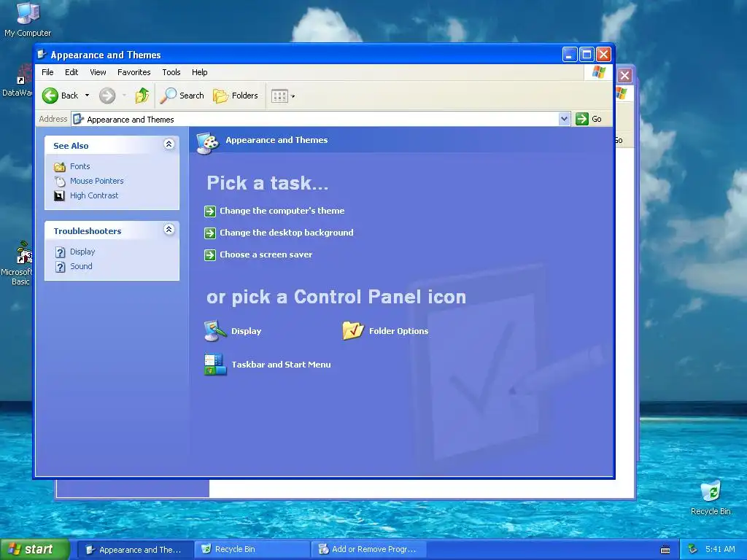The width and height of the screenshot is (747, 560).
Task: Click the arrow icon beside Choose a screen saver
Action: (210, 254)
